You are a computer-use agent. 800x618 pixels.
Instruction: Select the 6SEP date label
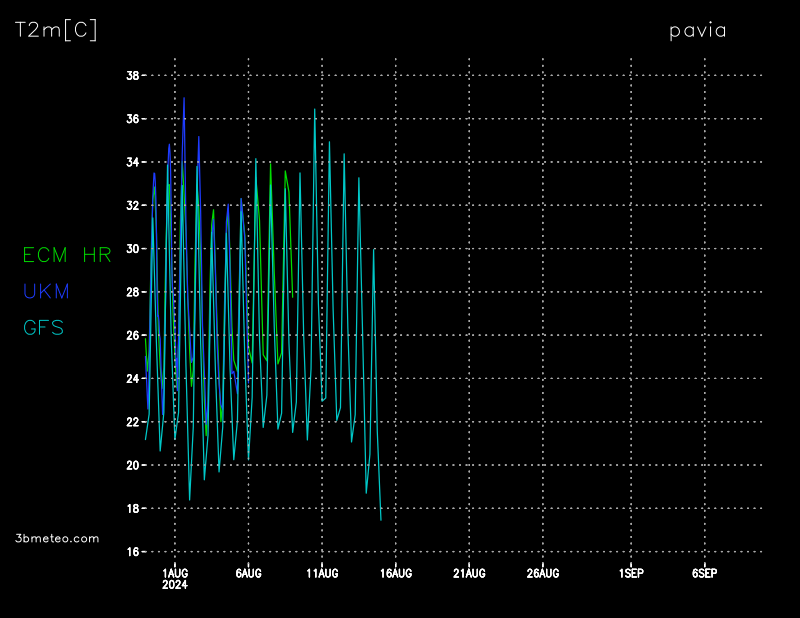point(704,573)
